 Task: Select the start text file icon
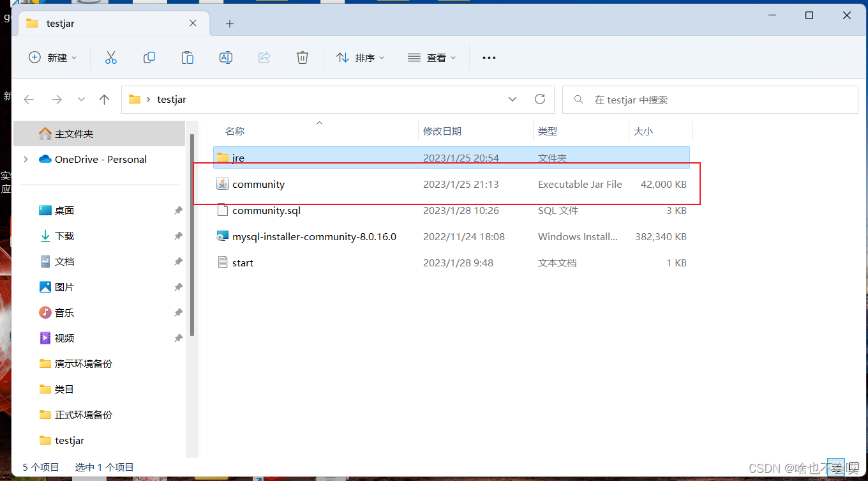click(222, 263)
